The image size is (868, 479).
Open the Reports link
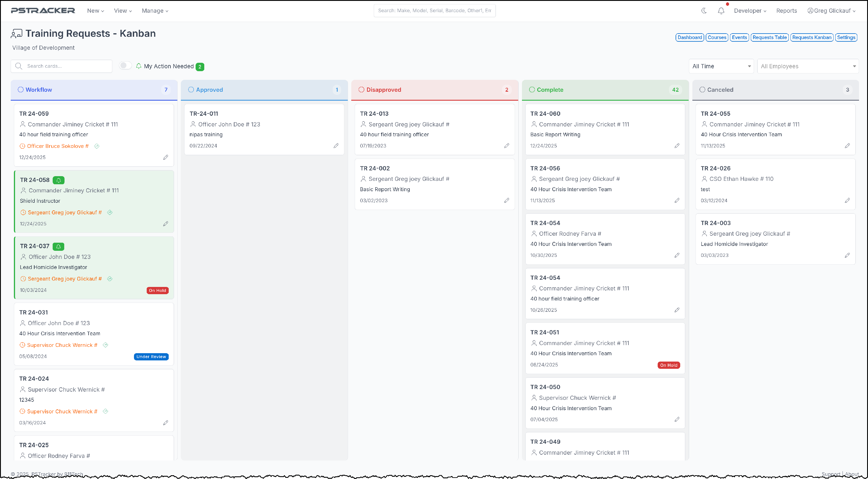pyautogui.click(x=786, y=10)
